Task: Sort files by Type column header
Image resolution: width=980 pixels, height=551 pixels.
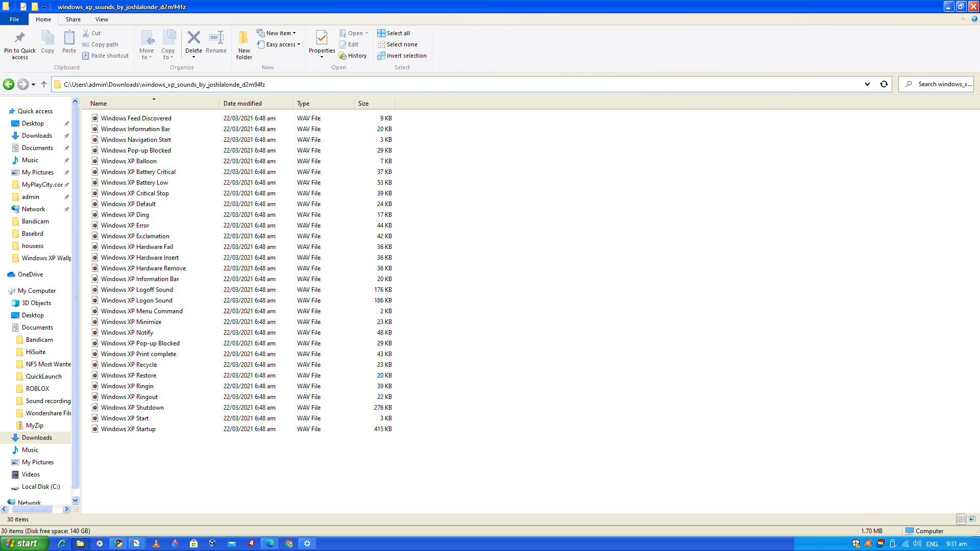Action: (x=324, y=103)
